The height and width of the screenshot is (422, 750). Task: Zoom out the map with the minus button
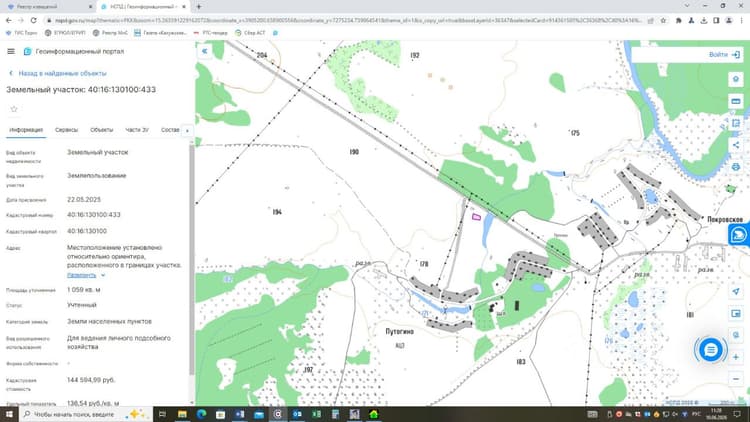click(736, 379)
